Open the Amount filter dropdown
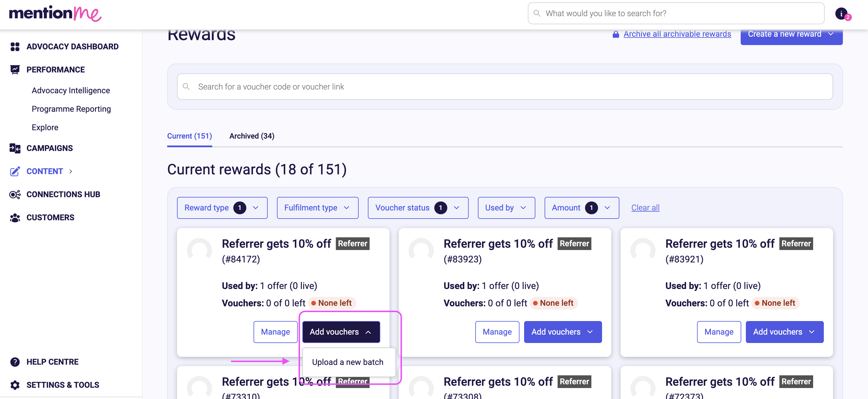The height and width of the screenshot is (399, 868). coord(582,208)
